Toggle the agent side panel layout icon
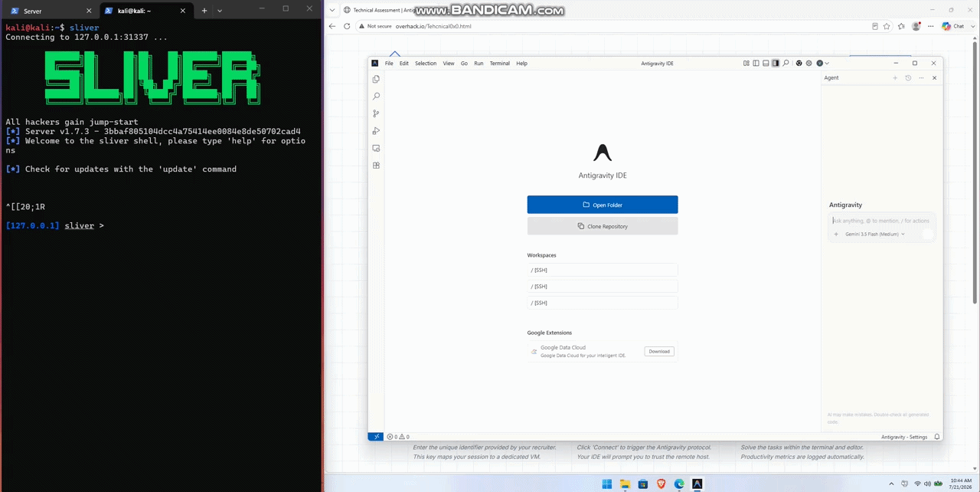 point(776,64)
